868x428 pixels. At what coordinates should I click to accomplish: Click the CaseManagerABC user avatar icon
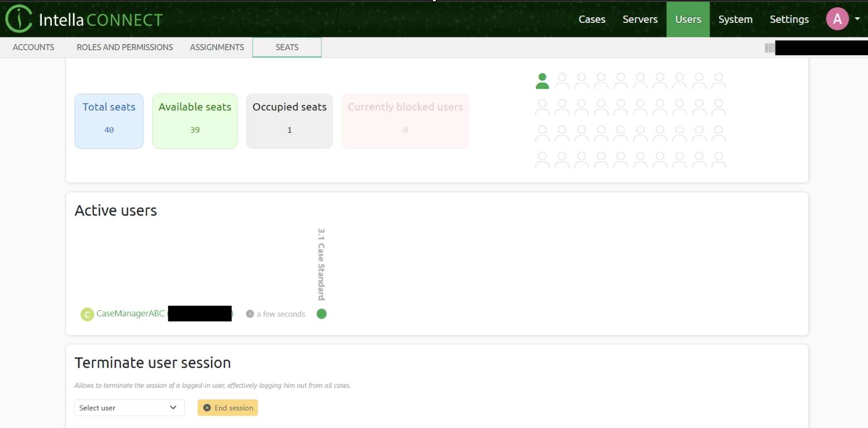[x=87, y=314]
